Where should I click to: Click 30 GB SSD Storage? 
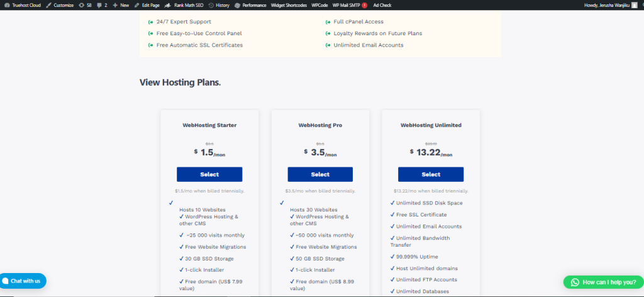pyautogui.click(x=209, y=259)
